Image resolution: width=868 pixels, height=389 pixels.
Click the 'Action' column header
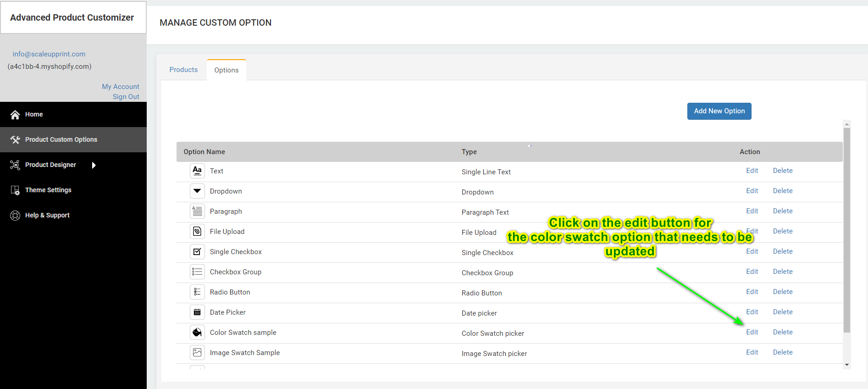click(x=750, y=152)
